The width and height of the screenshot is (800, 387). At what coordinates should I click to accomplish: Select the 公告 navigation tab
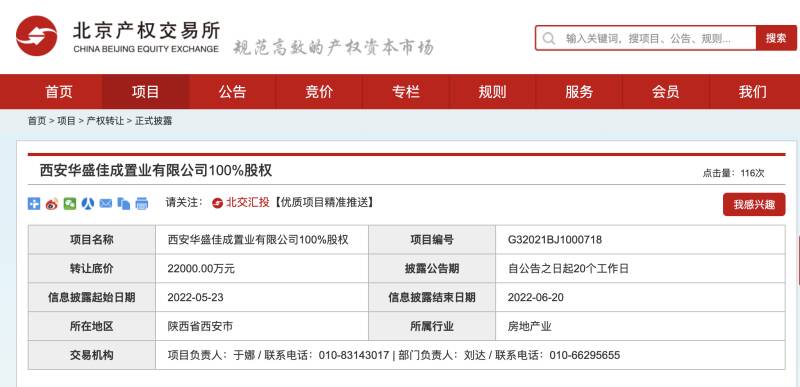pyautogui.click(x=233, y=92)
